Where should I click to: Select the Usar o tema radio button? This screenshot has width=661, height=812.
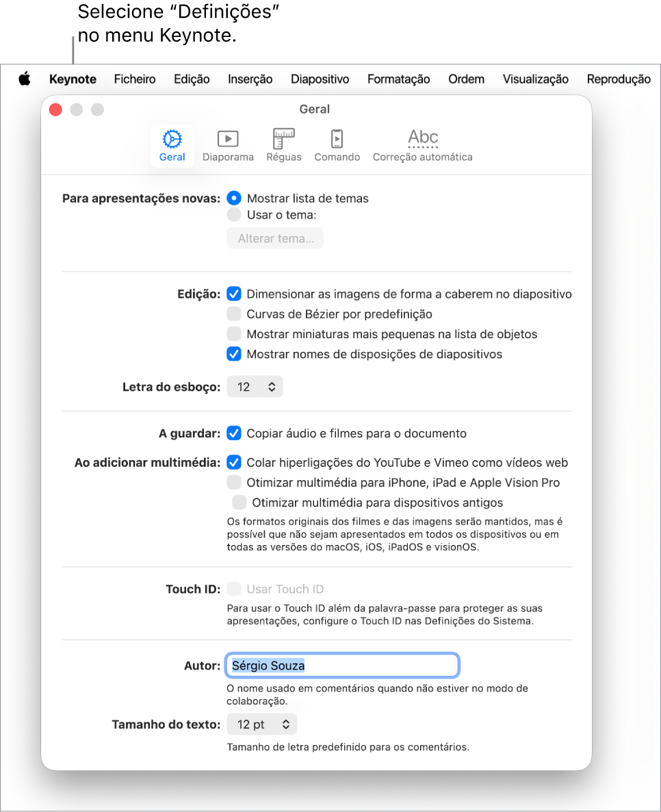point(234,215)
